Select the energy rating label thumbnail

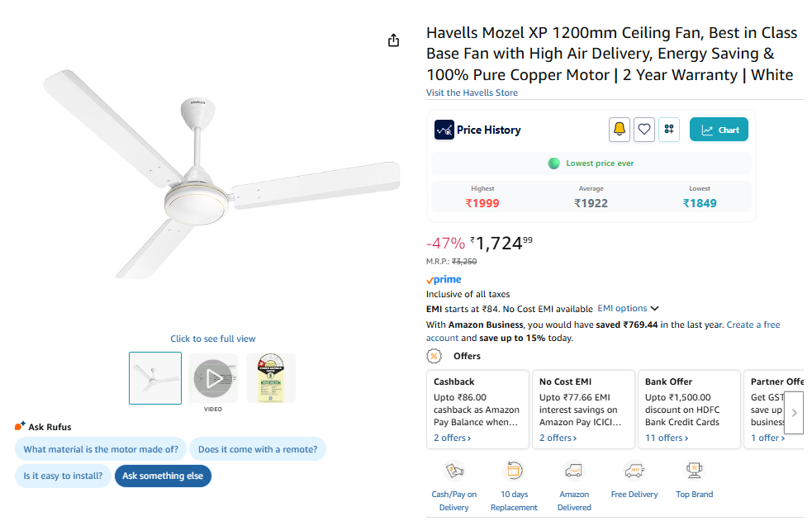coord(271,378)
